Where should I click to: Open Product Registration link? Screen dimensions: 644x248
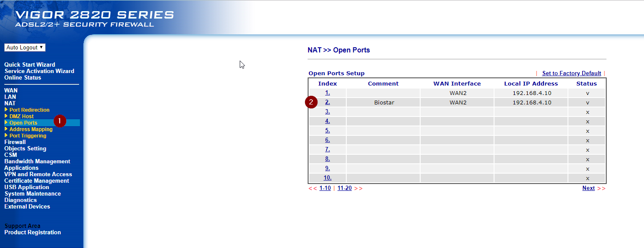click(33, 232)
